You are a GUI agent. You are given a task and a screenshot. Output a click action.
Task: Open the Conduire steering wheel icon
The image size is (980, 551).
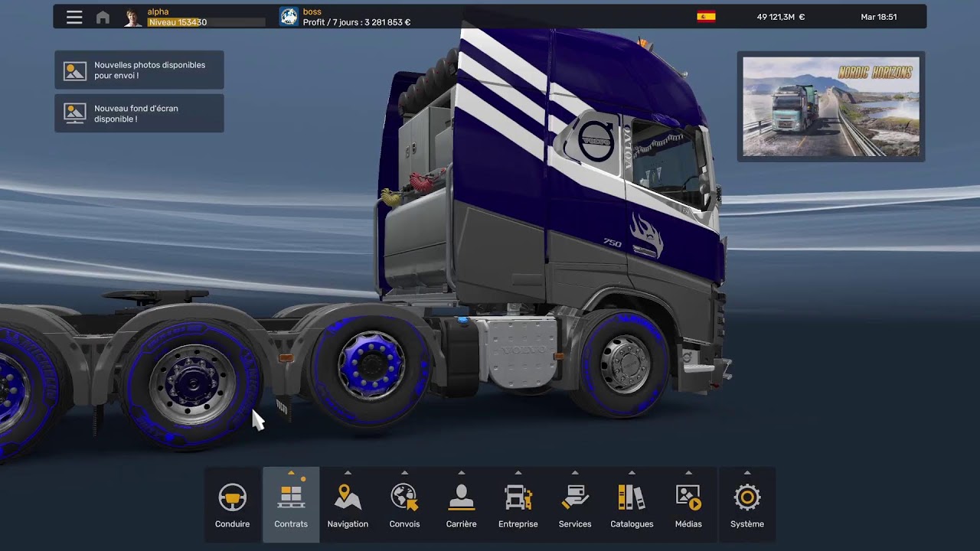(x=232, y=498)
